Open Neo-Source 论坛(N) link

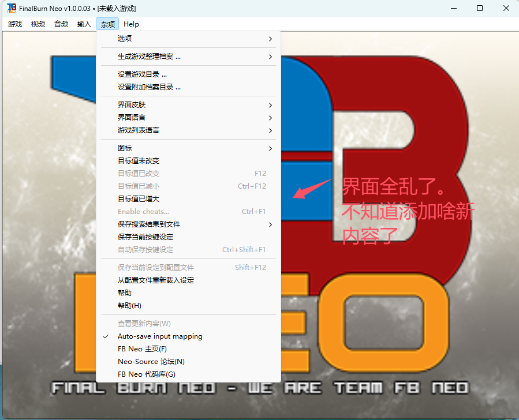188,362
